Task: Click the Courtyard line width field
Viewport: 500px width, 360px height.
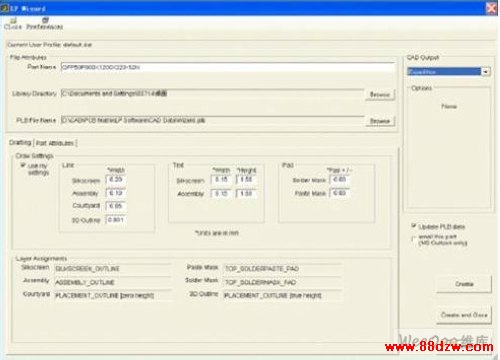Action: coord(116,206)
